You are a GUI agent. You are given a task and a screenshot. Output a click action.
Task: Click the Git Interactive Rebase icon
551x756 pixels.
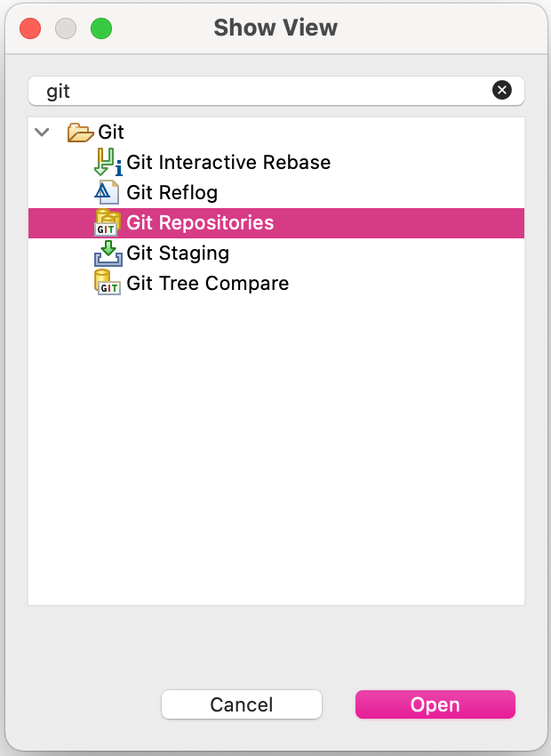(x=108, y=162)
